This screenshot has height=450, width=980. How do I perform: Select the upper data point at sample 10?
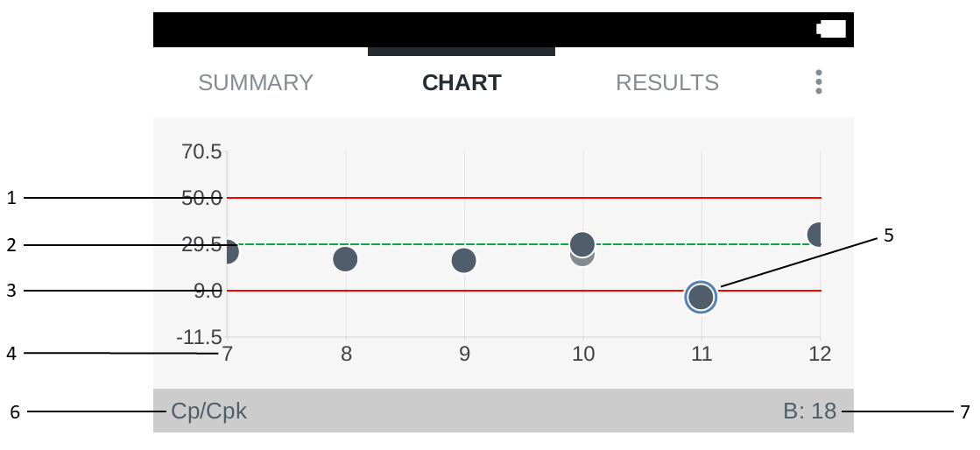(x=582, y=243)
